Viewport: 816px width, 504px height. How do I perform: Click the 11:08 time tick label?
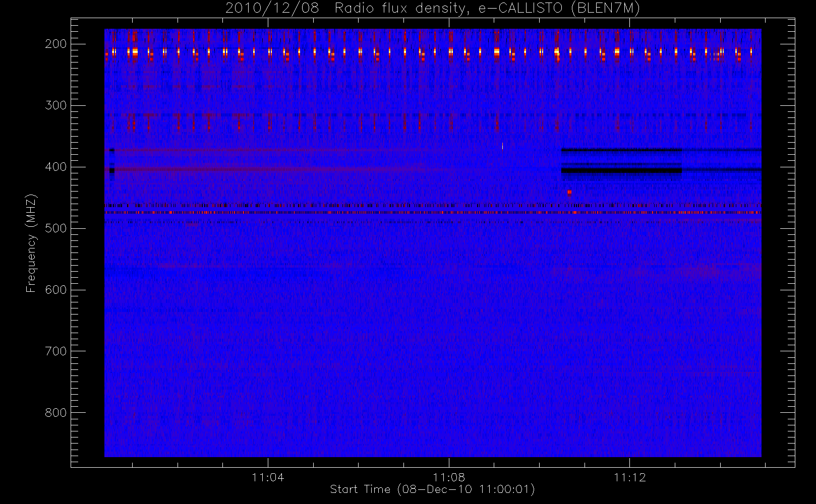(449, 477)
